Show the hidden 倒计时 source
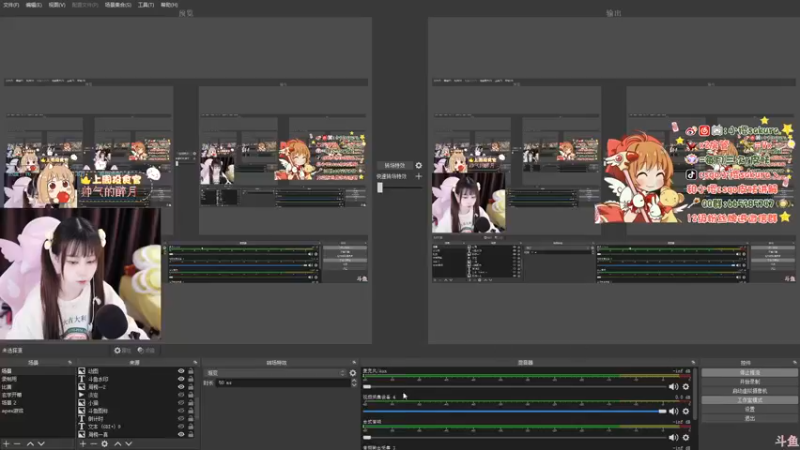This screenshot has width=800, height=450. (181, 418)
